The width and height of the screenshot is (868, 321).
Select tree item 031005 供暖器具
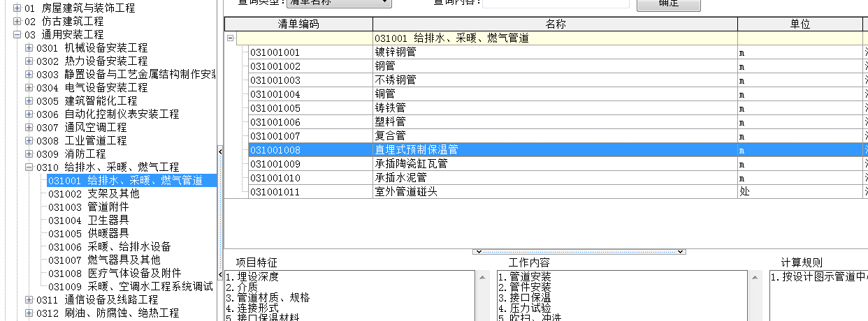click(x=89, y=234)
